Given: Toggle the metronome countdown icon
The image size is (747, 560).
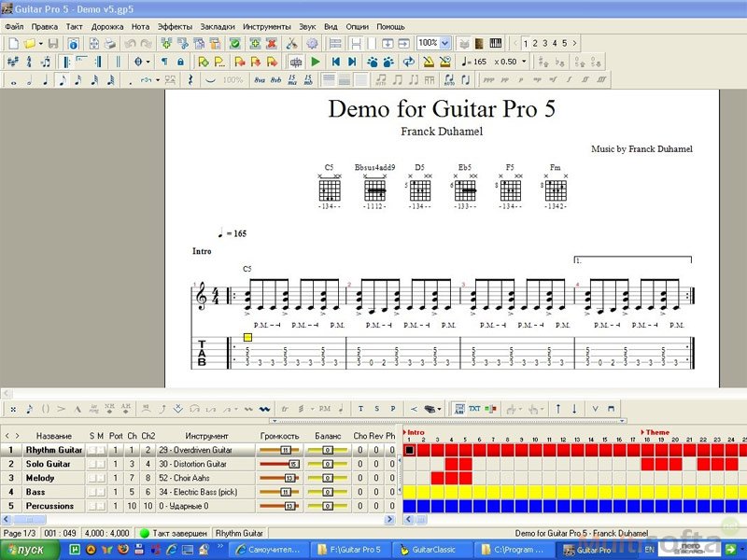Looking at the screenshot, I should click(445, 62).
